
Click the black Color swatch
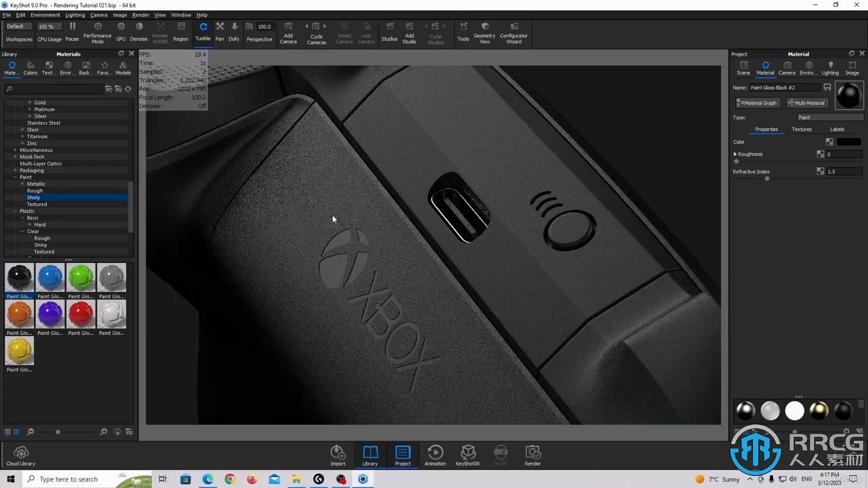coord(848,142)
